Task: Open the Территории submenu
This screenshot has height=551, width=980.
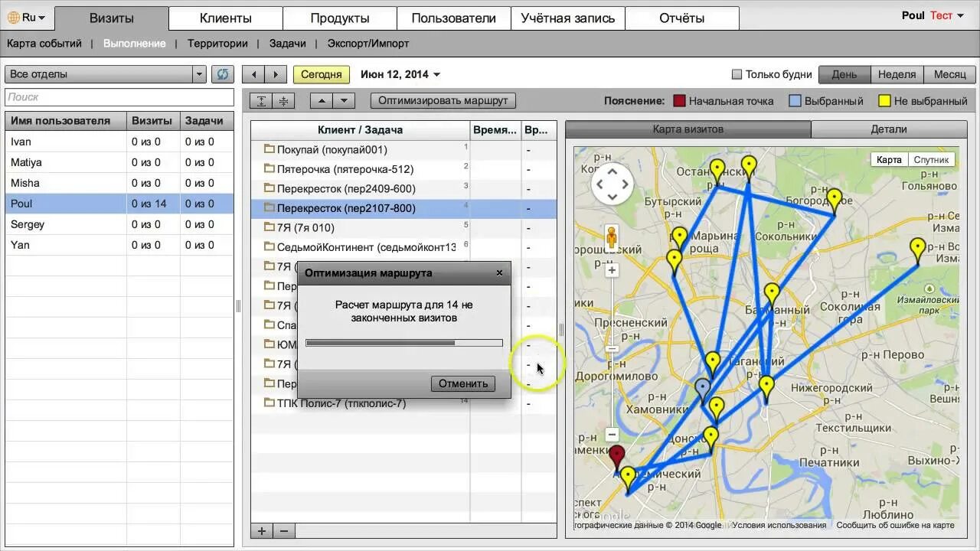Action: click(x=217, y=44)
